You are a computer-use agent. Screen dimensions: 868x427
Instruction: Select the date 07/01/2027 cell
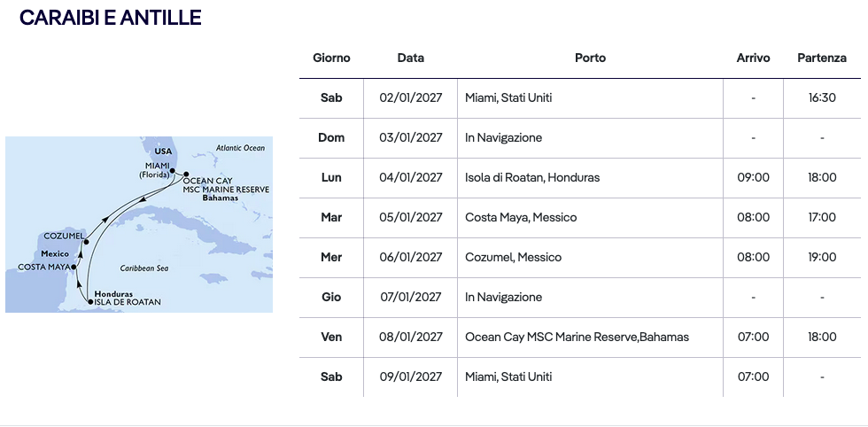(411, 298)
